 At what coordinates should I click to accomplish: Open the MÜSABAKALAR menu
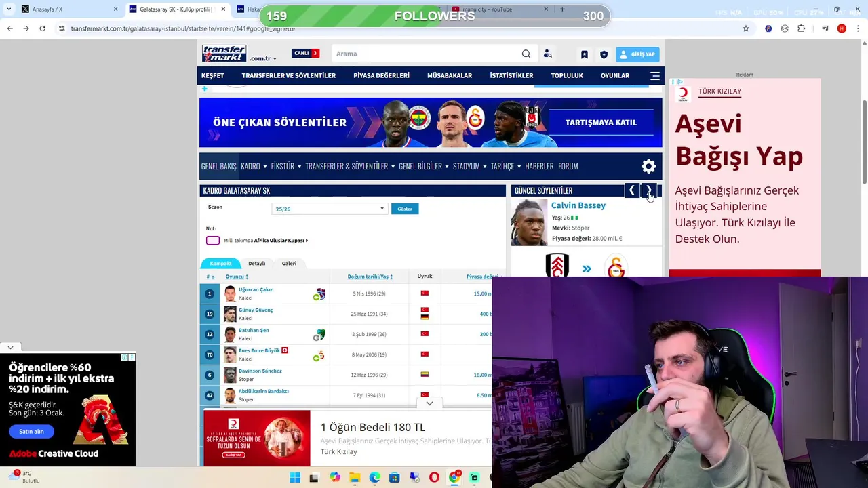tap(449, 75)
